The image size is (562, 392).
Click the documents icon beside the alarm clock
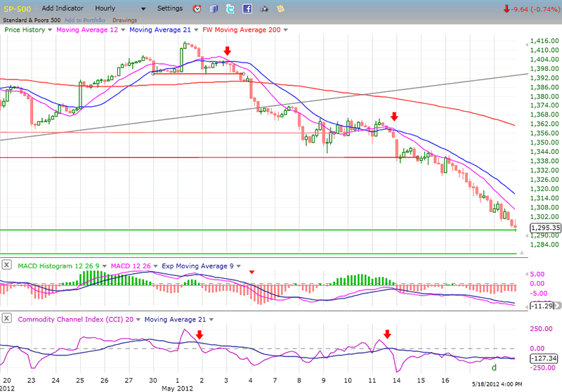click(214, 9)
